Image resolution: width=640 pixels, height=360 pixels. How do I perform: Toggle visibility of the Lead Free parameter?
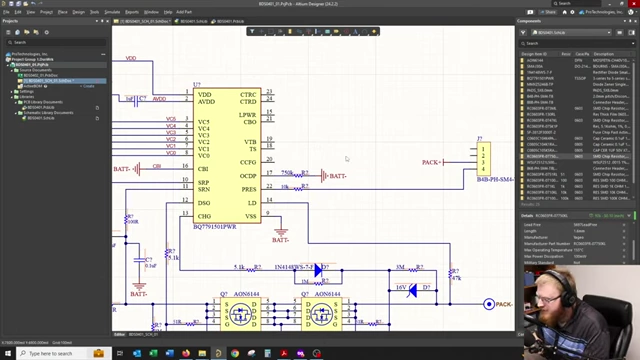(x=624, y=225)
